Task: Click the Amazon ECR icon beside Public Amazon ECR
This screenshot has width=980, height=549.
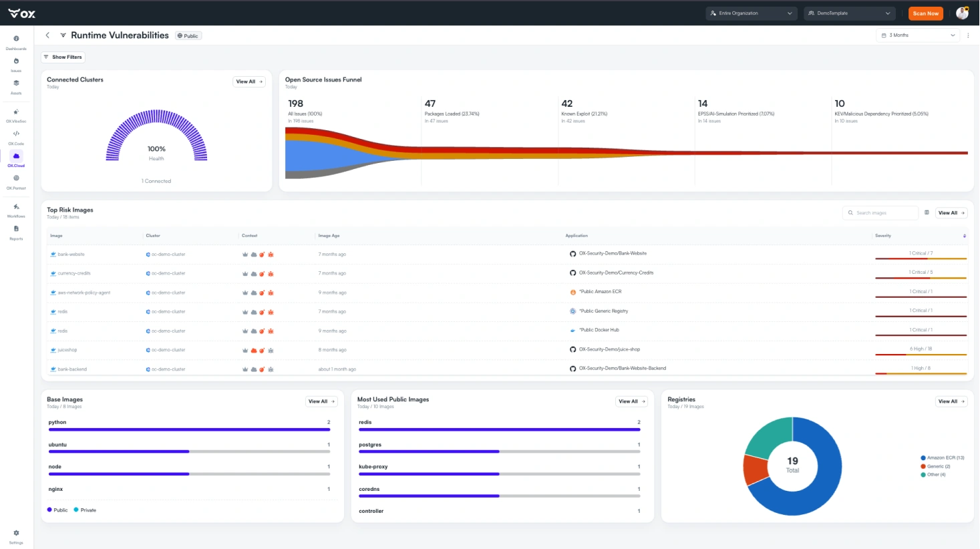Action: pos(573,292)
